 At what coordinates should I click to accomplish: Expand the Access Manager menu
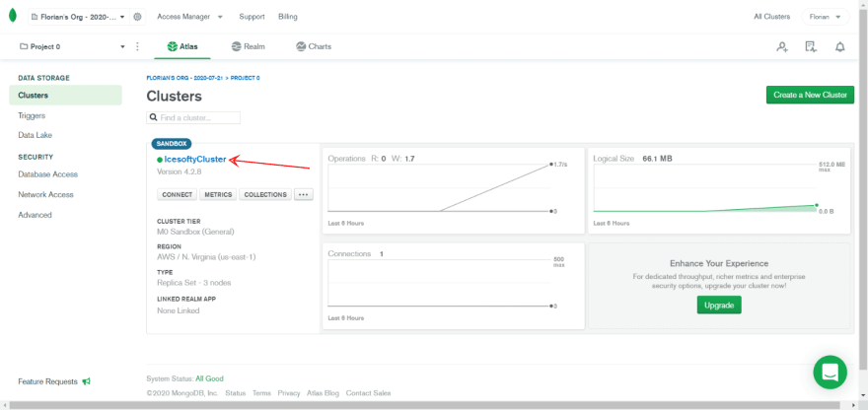pos(189,17)
